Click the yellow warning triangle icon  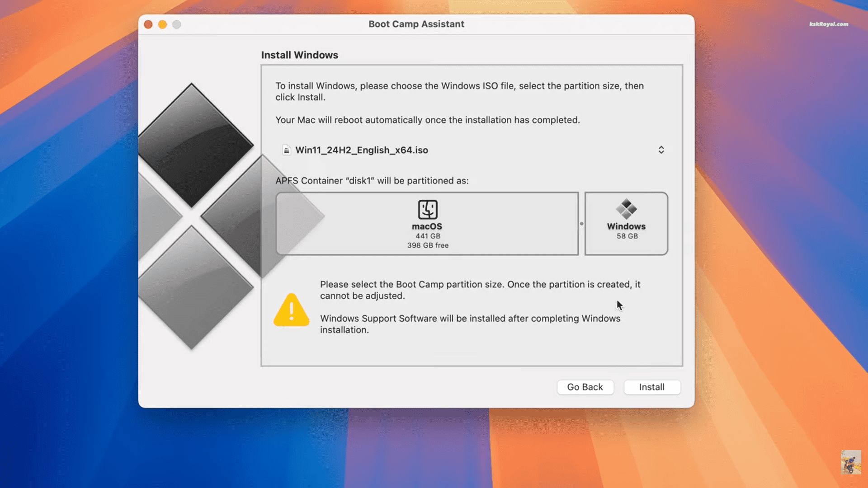(292, 310)
